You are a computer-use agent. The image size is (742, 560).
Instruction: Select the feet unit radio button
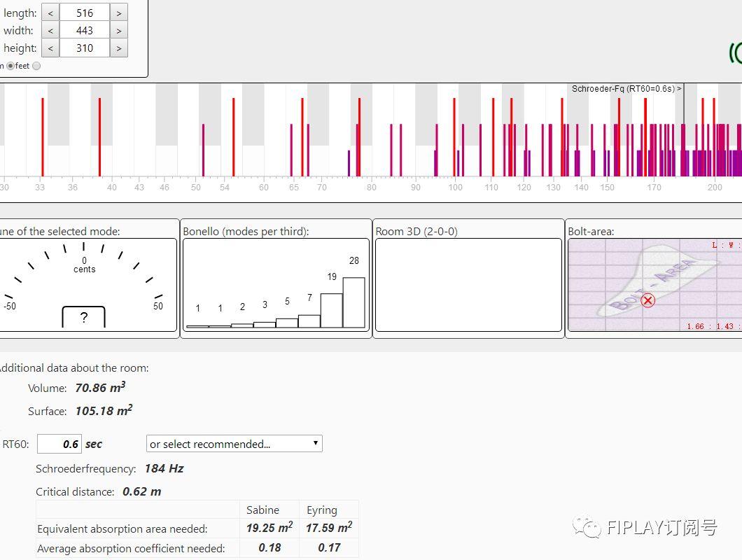point(36,66)
